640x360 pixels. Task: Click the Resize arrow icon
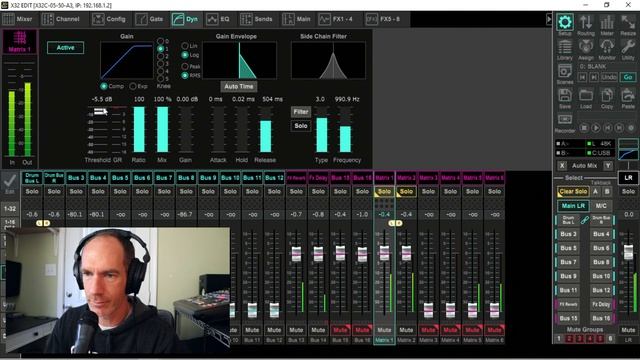628,22
